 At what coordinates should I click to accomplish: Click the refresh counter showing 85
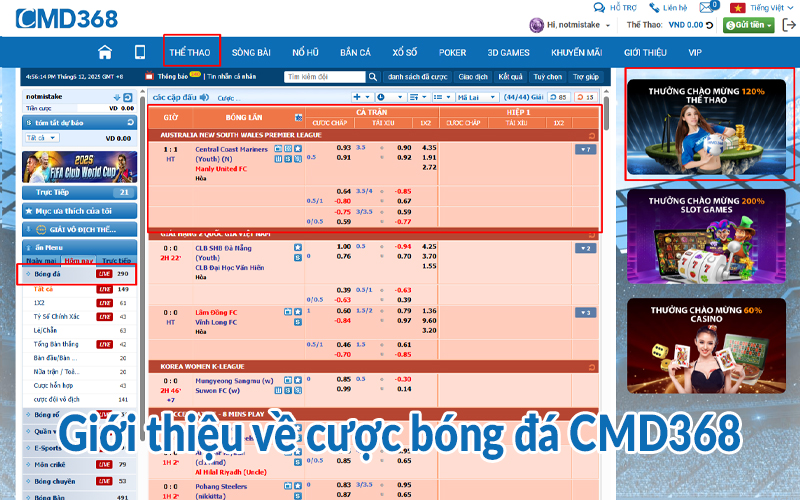click(x=559, y=97)
